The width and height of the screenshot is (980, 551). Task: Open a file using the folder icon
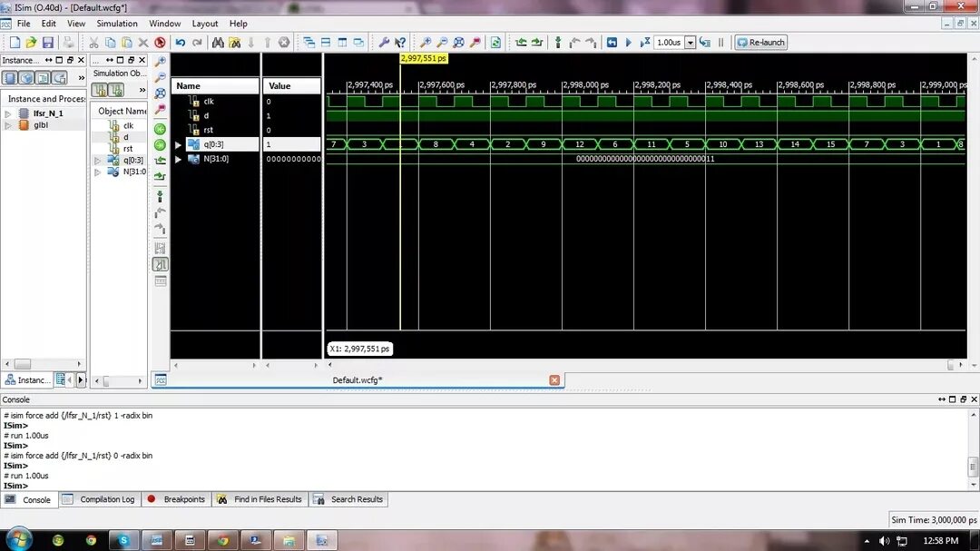point(31,43)
